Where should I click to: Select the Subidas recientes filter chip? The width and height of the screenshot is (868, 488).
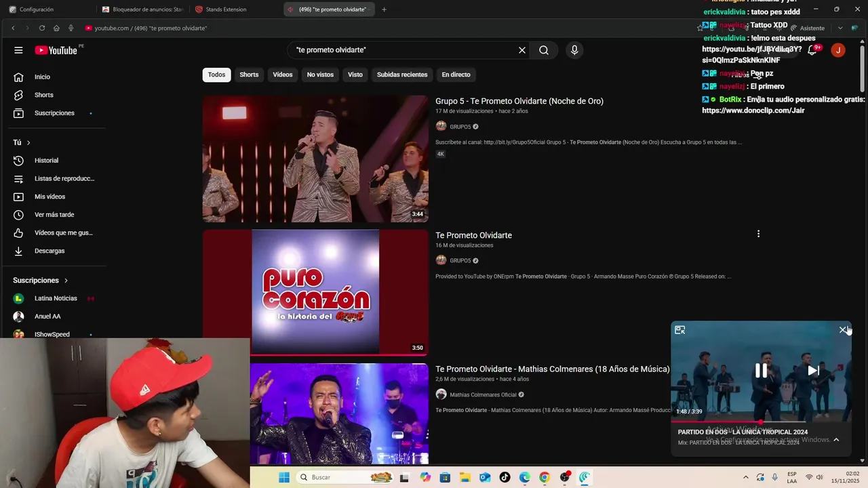(x=402, y=75)
